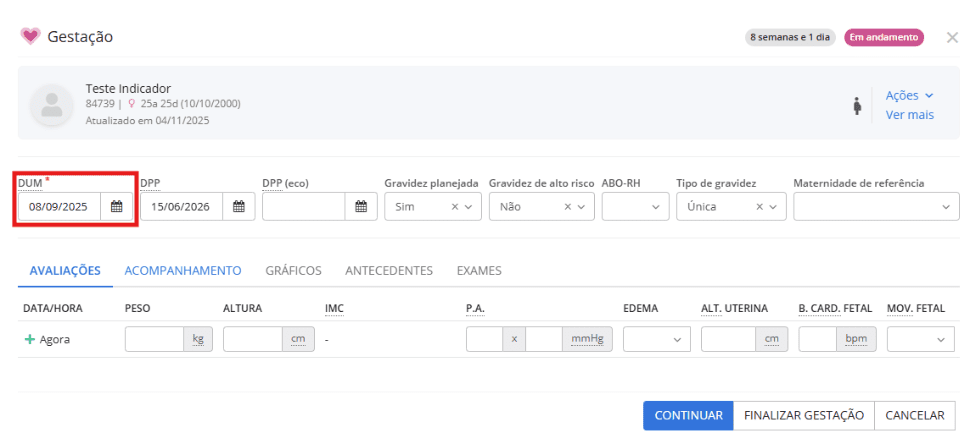Click the Peso input field
976x447 pixels.
[154, 340]
